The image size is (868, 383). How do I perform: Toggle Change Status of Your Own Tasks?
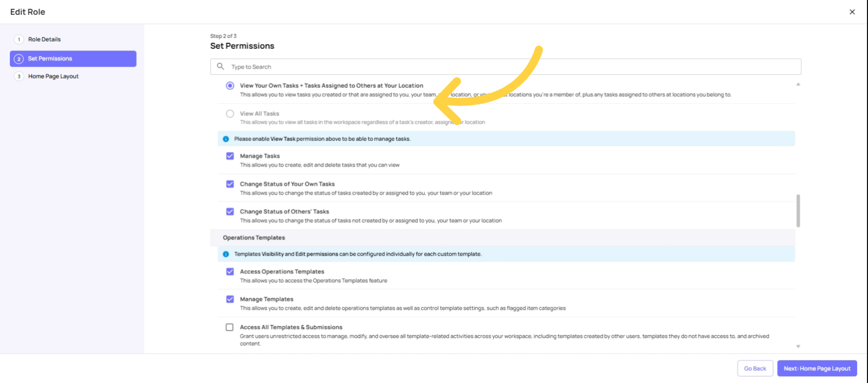click(x=230, y=184)
